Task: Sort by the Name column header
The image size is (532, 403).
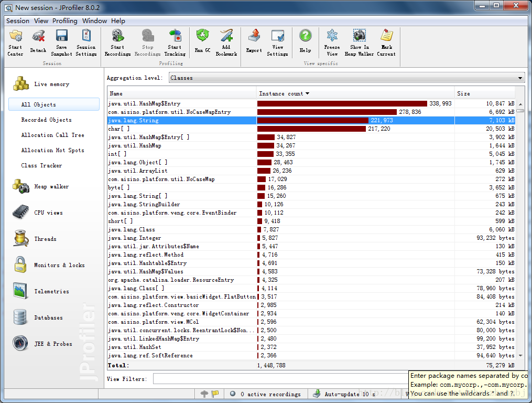Action: pos(181,93)
